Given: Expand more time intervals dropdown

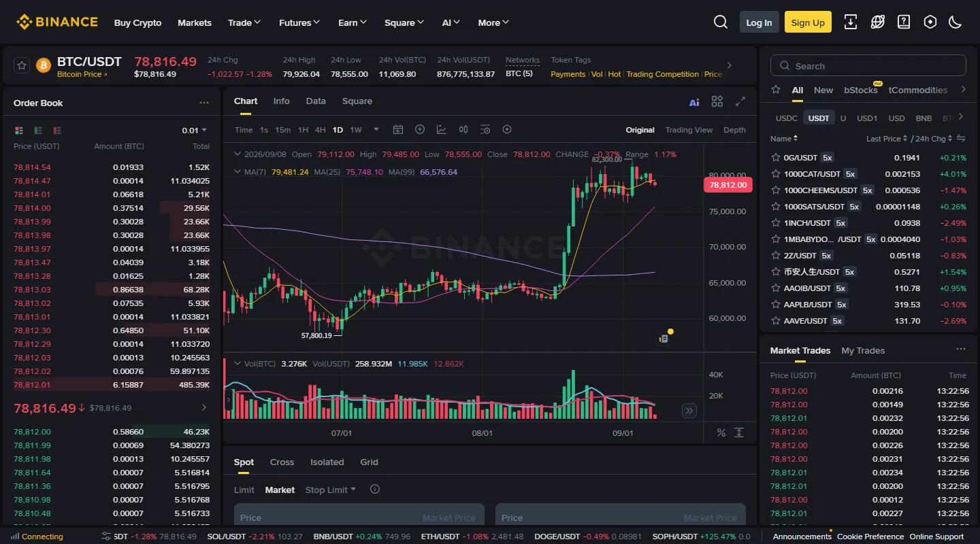Looking at the screenshot, I should click(376, 130).
